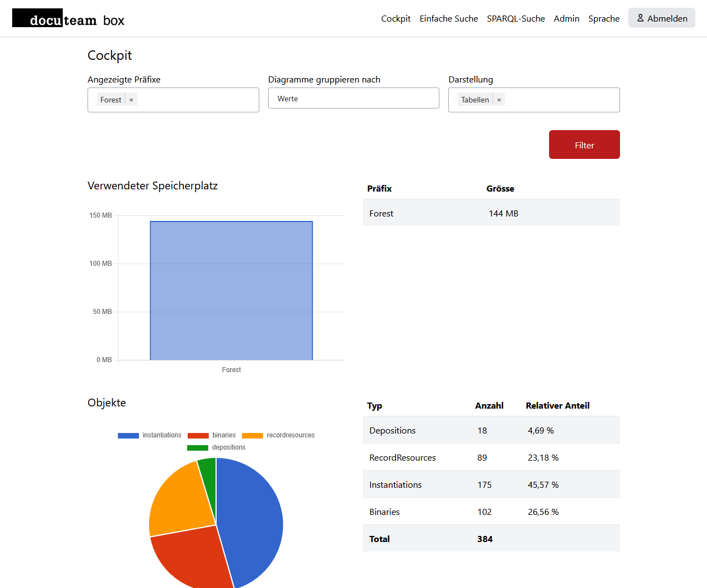Image resolution: width=707 pixels, height=588 pixels.
Task: Expand the Darstellung multi-select field
Action: click(x=560, y=100)
